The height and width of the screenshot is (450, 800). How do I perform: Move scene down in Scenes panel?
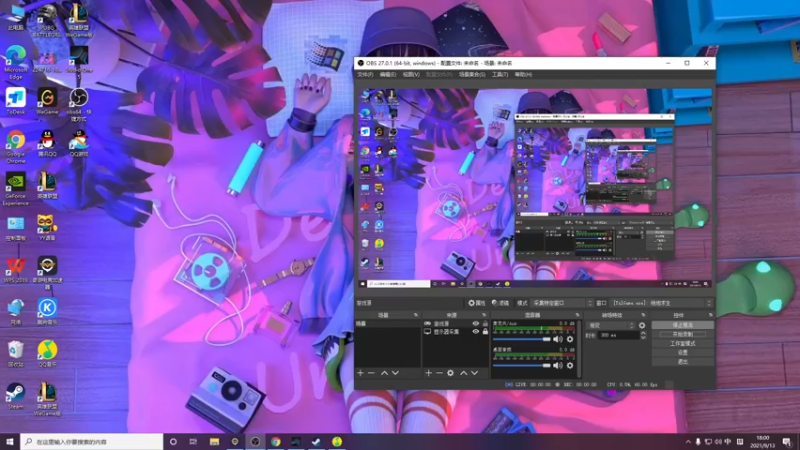pyautogui.click(x=395, y=373)
